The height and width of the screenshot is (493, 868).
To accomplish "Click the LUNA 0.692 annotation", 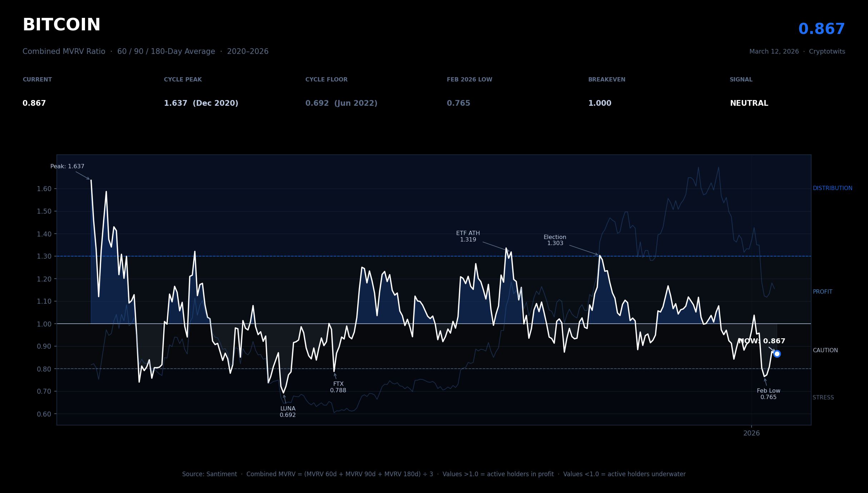I will [x=288, y=412].
